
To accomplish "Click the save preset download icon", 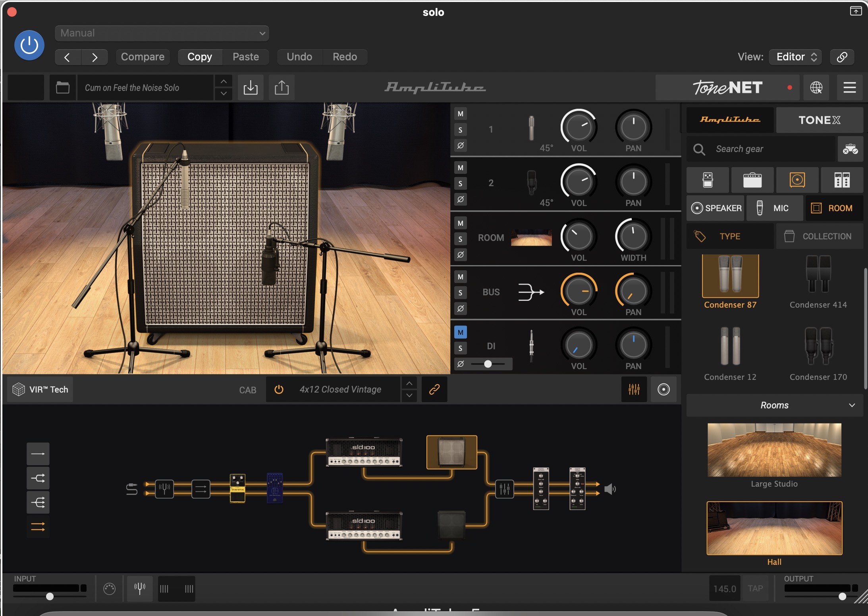I will click(251, 87).
